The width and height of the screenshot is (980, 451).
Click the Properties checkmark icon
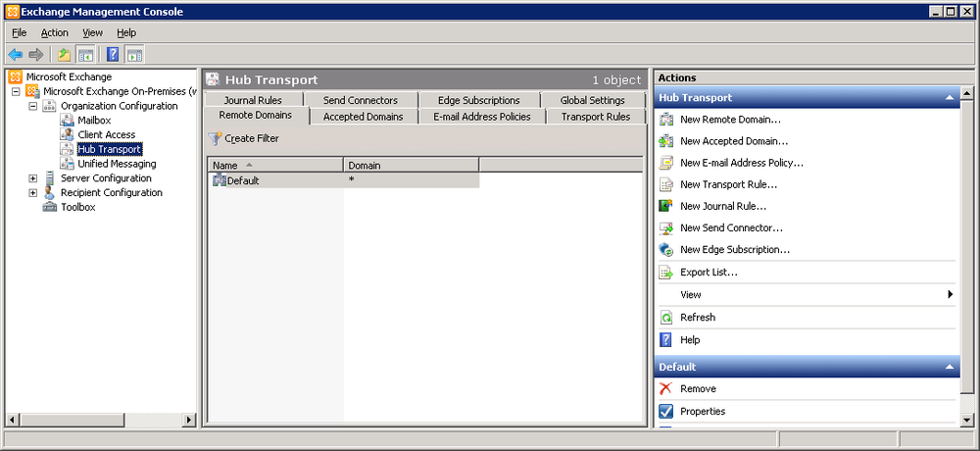tap(666, 411)
